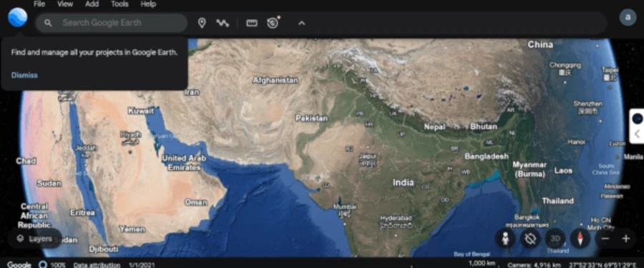
Task: Open the Help menu
Action: [x=148, y=4]
